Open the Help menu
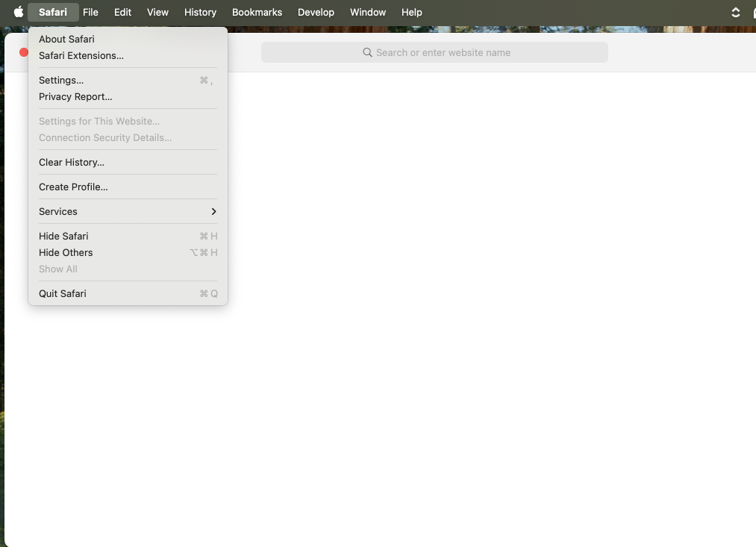 click(x=412, y=12)
